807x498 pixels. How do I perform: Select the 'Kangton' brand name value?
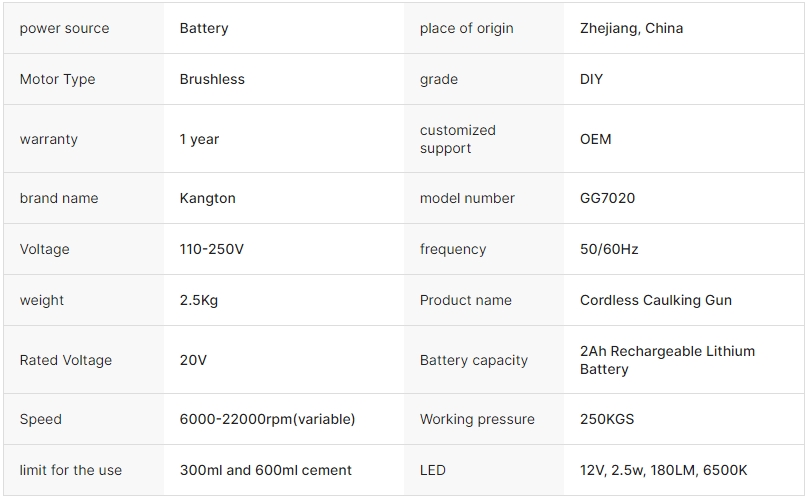207,198
